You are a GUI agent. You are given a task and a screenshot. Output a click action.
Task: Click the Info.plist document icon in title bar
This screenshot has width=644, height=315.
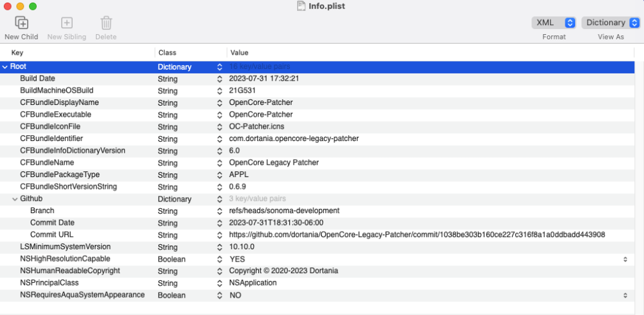tap(301, 6)
